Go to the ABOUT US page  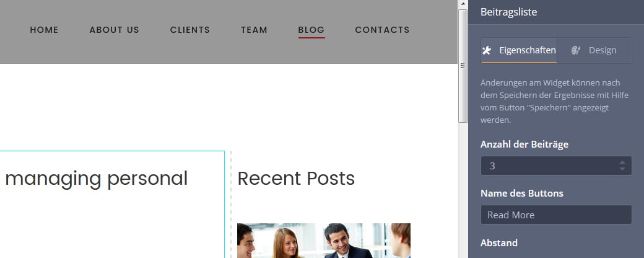point(115,30)
